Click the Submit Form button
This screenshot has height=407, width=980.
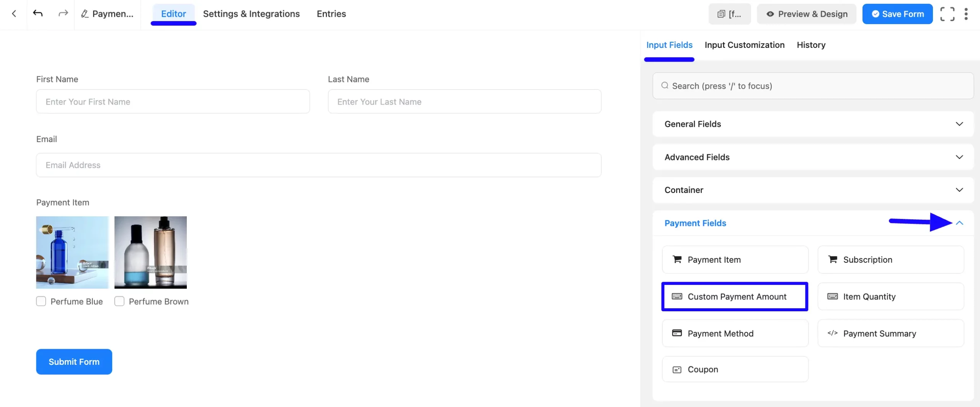click(74, 361)
